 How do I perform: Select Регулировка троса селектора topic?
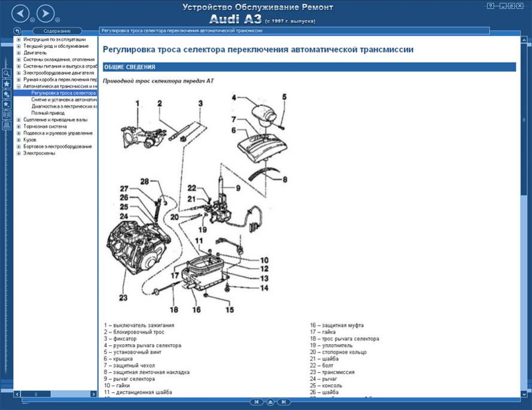pos(63,93)
